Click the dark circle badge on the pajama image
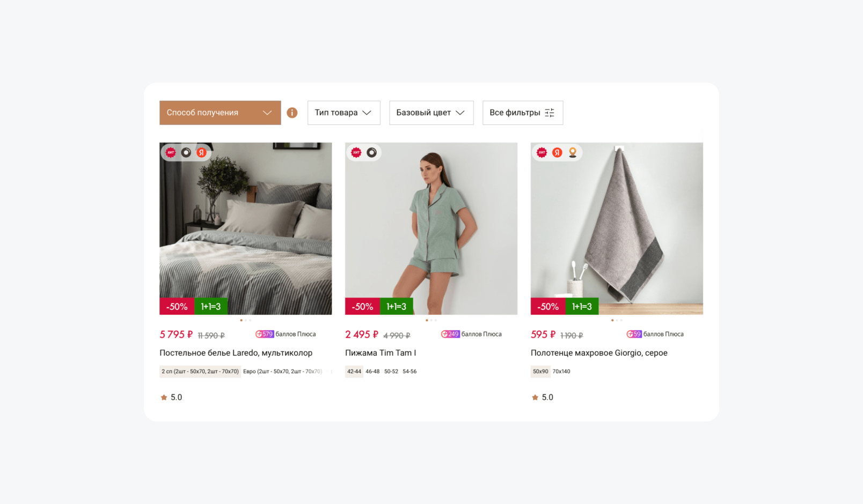Viewport: 863px width, 504px height. pos(371,153)
